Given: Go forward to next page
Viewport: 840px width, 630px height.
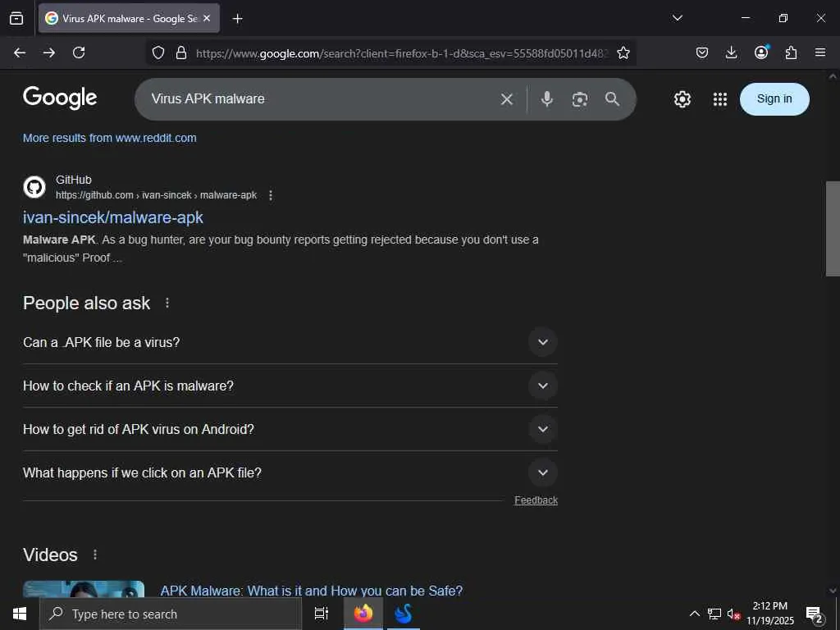Looking at the screenshot, I should click(x=49, y=52).
